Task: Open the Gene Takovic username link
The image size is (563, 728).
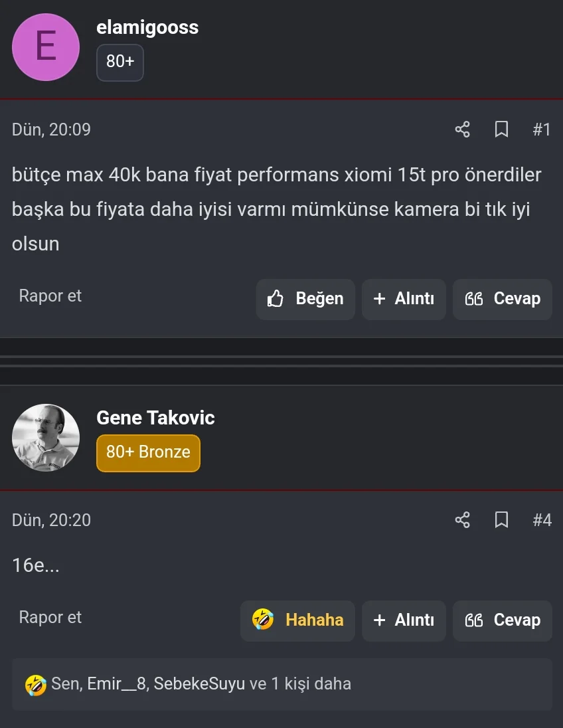Action: click(x=155, y=418)
